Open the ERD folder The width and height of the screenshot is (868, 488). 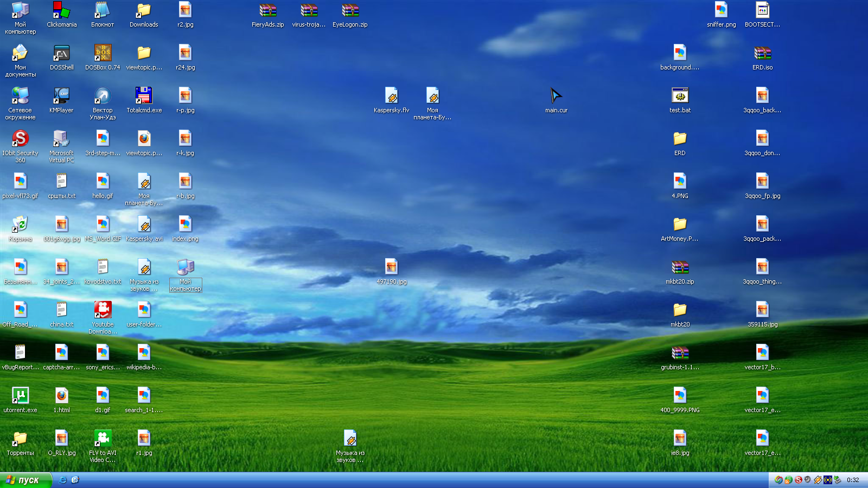[x=680, y=139]
